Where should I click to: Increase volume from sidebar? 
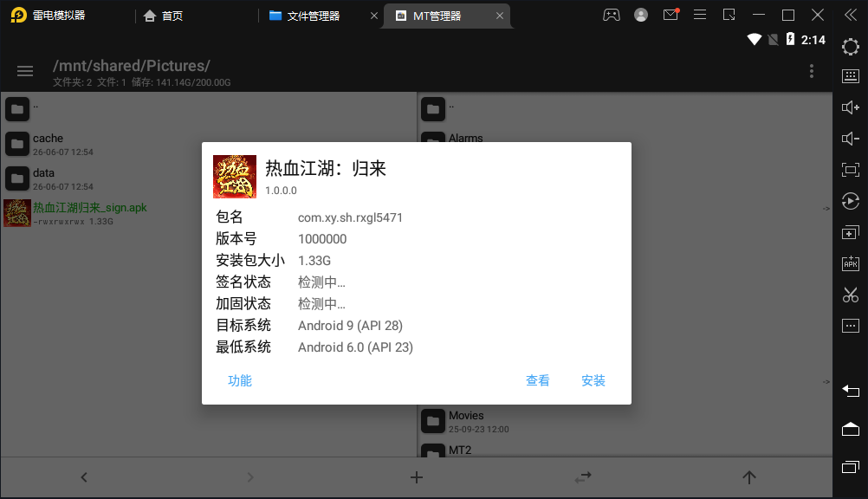851,107
